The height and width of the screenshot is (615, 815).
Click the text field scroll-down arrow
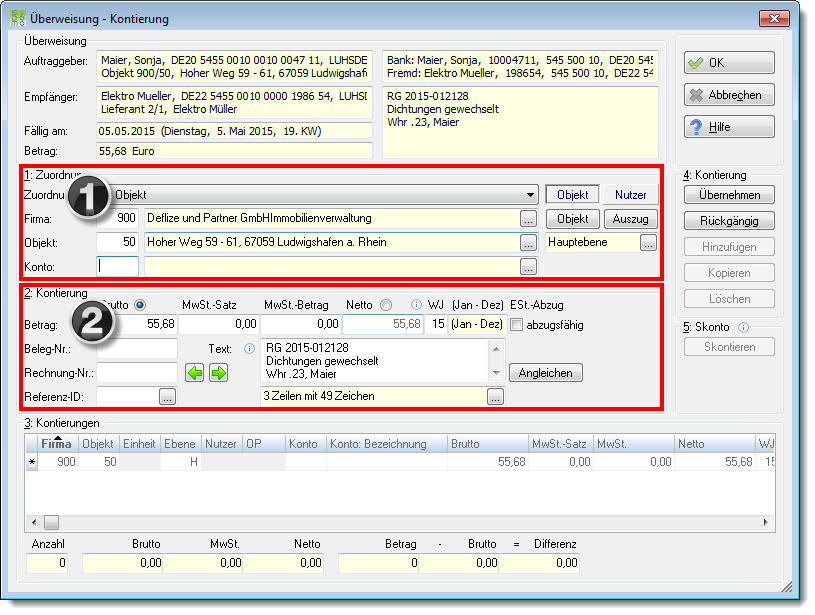coord(496,373)
